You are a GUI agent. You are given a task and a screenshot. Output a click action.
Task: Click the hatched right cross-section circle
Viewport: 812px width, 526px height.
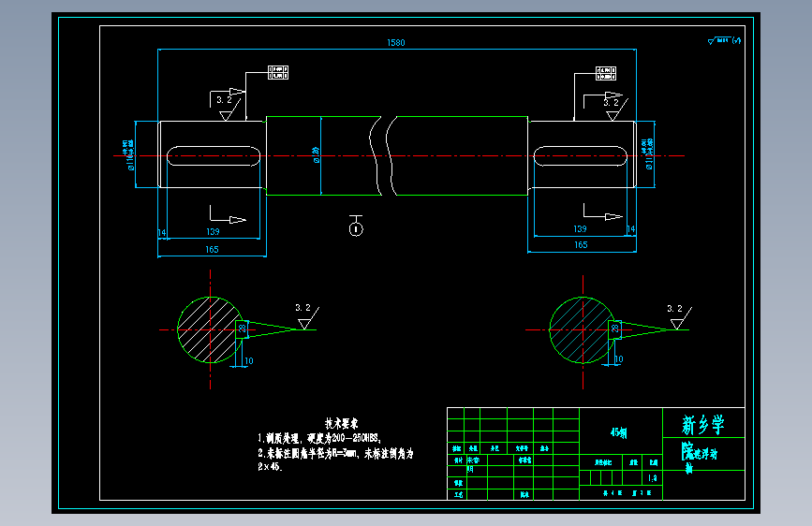pyautogui.click(x=582, y=329)
